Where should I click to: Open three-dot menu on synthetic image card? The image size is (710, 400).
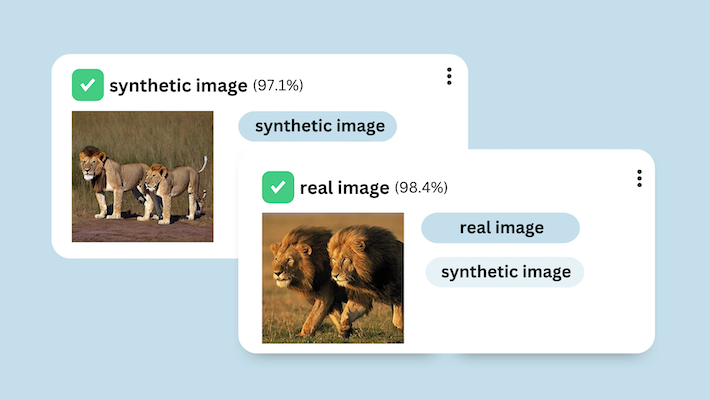[449, 76]
